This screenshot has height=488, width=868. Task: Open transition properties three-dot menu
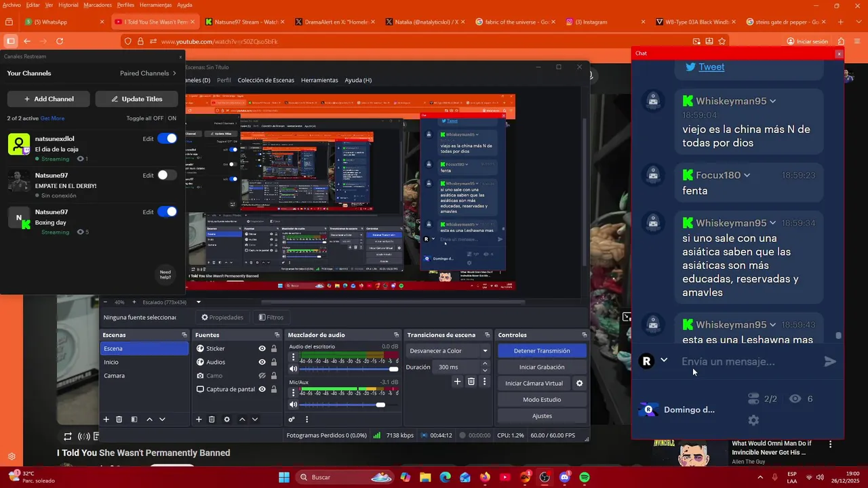[484, 382]
